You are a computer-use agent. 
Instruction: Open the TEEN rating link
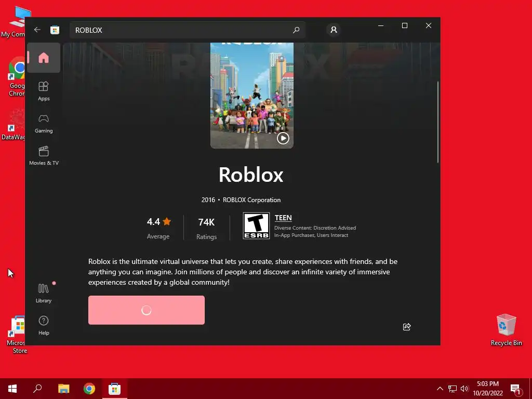283,218
